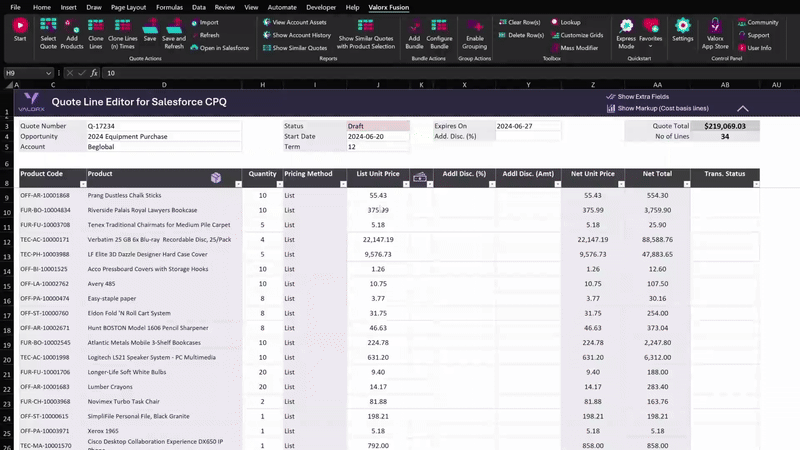This screenshot has height=450, width=800.
Task: Toggle Show Extra Fields
Action: [637, 96]
